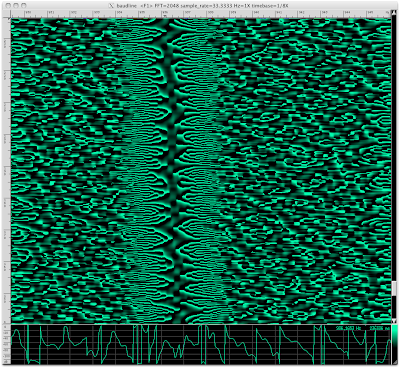This screenshot has height=368, width=400.
Task: Click the dense fringe pattern left of band
Action: point(143,170)
